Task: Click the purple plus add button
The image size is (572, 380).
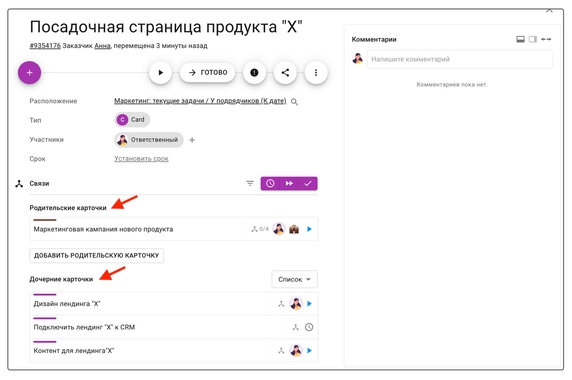Action: pos(29,73)
